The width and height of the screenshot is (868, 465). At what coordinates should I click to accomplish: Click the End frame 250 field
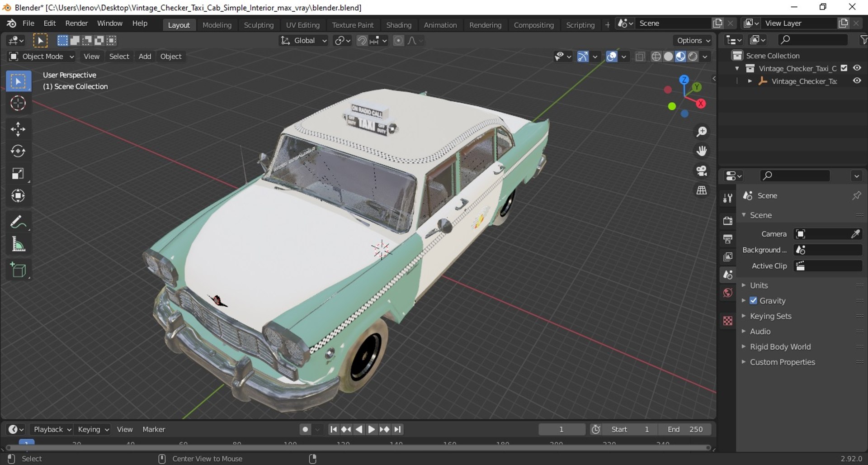pyautogui.click(x=685, y=429)
